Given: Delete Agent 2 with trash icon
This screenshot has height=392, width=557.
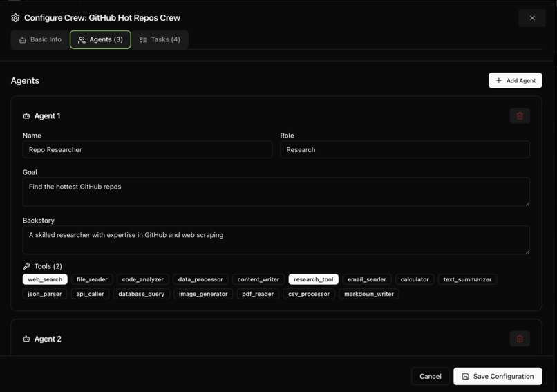Looking at the screenshot, I should coord(520,339).
